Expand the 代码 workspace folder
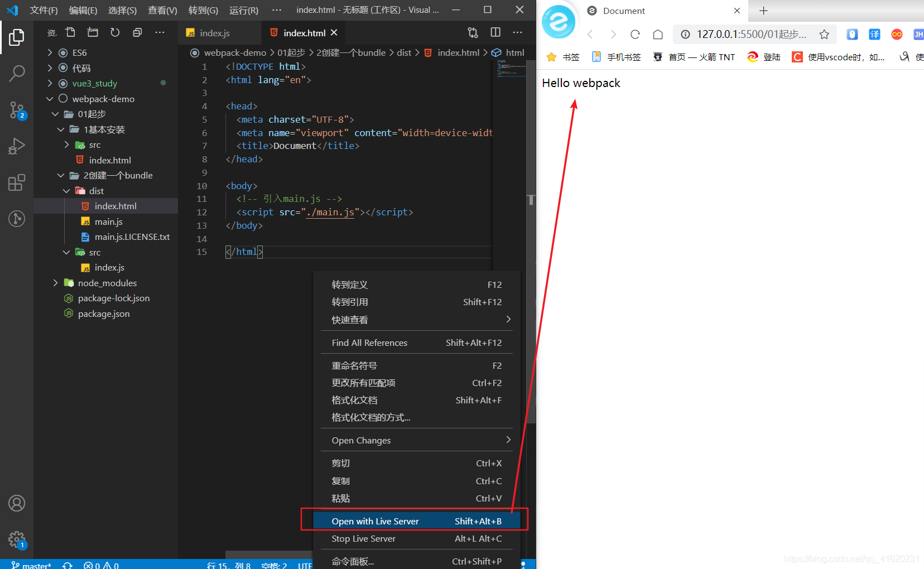The width and height of the screenshot is (924, 569). tap(50, 68)
